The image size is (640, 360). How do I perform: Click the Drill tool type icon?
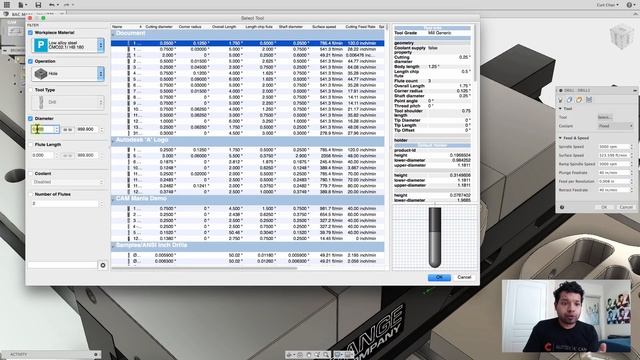coord(40,102)
